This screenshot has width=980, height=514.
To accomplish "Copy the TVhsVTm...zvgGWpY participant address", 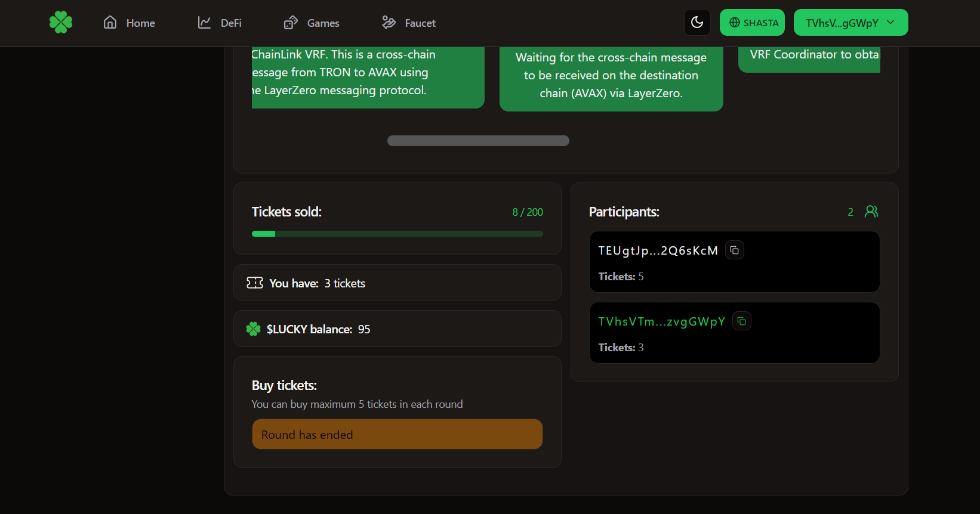I will click(x=741, y=320).
